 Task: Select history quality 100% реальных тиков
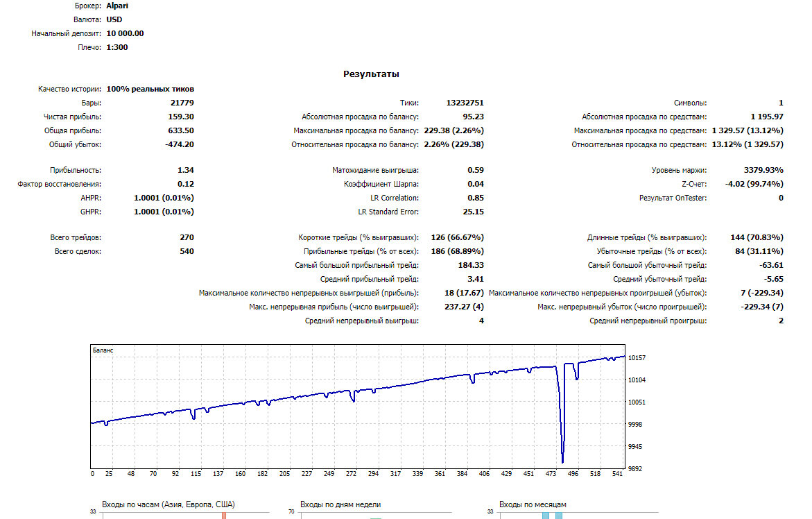coord(150,89)
